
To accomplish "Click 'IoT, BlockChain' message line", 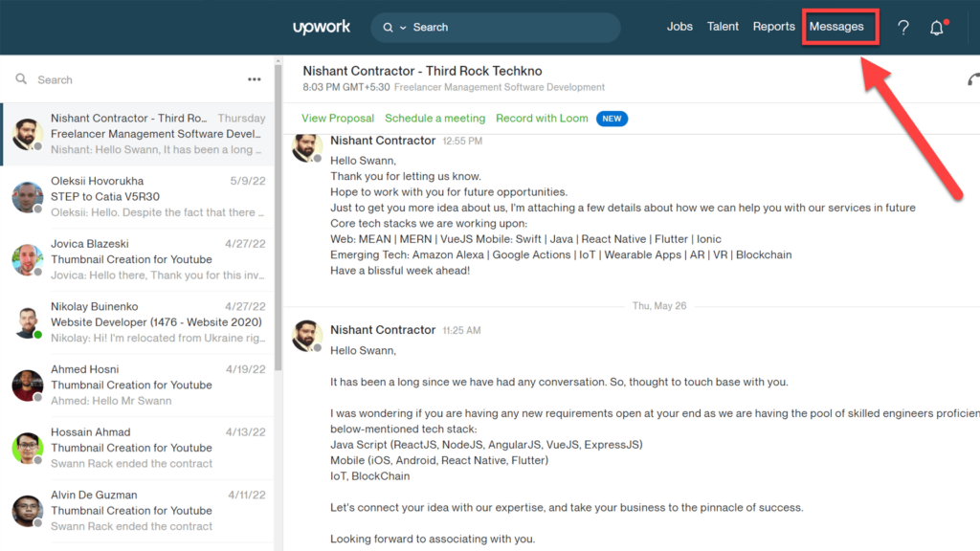I will (x=370, y=476).
